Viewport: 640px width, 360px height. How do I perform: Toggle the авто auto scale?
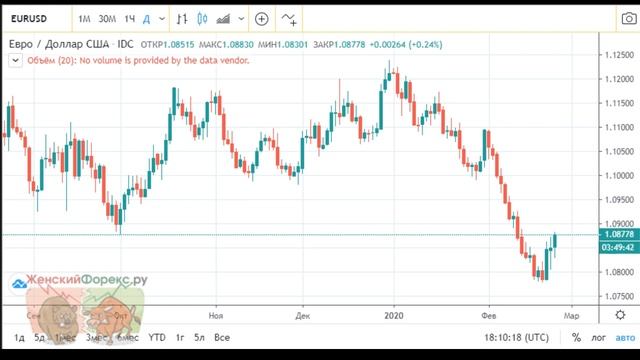(x=625, y=338)
